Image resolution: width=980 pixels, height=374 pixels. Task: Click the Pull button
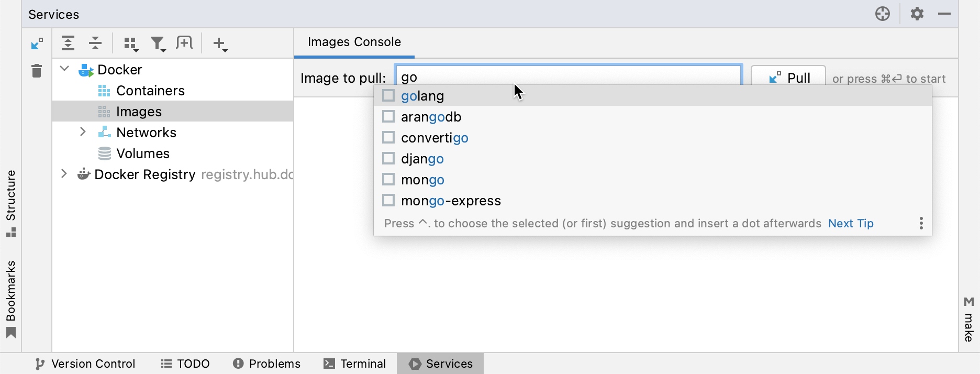point(788,78)
